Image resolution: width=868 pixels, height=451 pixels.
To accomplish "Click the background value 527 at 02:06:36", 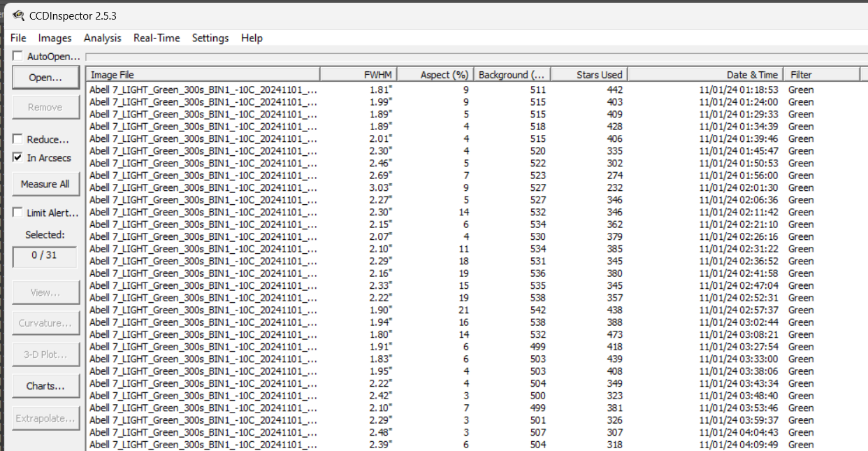I will point(537,200).
